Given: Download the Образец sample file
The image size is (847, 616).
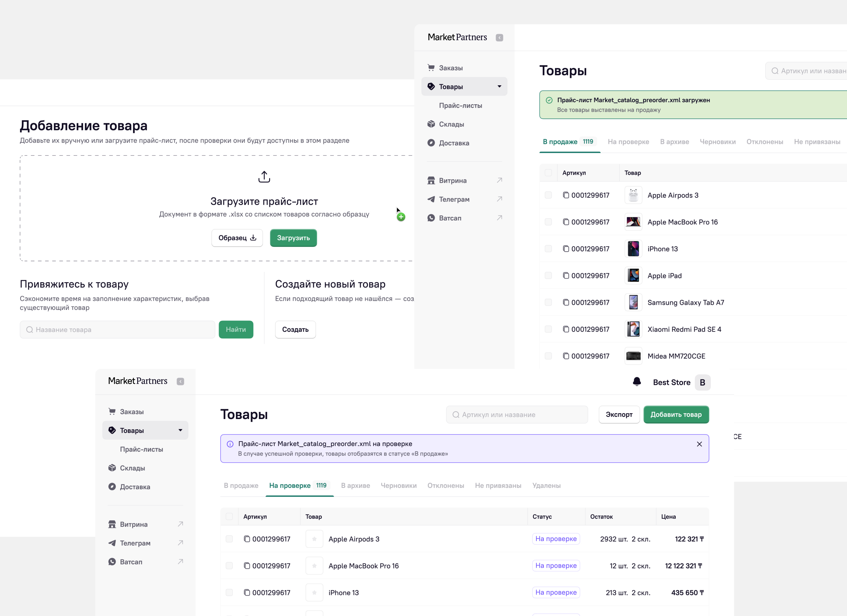Looking at the screenshot, I should [x=237, y=238].
